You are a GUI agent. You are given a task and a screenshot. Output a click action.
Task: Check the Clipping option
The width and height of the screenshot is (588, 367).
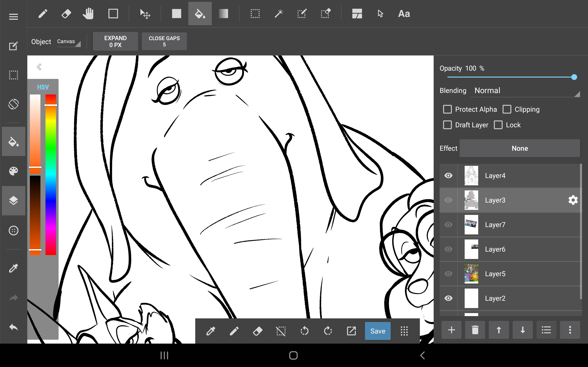(507, 109)
